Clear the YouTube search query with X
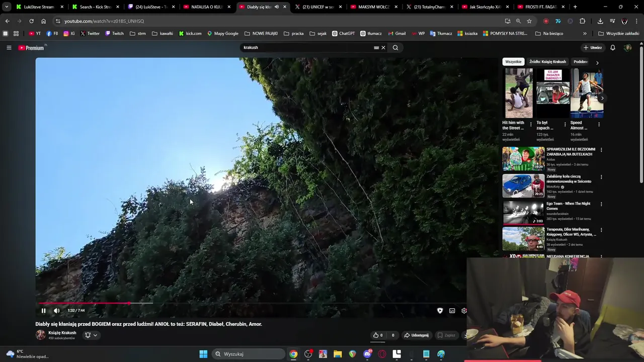The height and width of the screenshot is (362, 644). [x=383, y=48]
